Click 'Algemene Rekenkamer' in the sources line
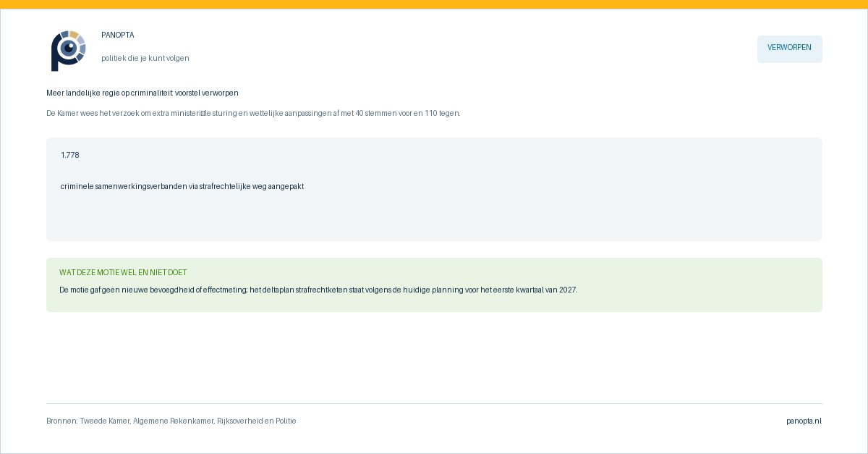The image size is (868, 454). [x=174, y=421]
